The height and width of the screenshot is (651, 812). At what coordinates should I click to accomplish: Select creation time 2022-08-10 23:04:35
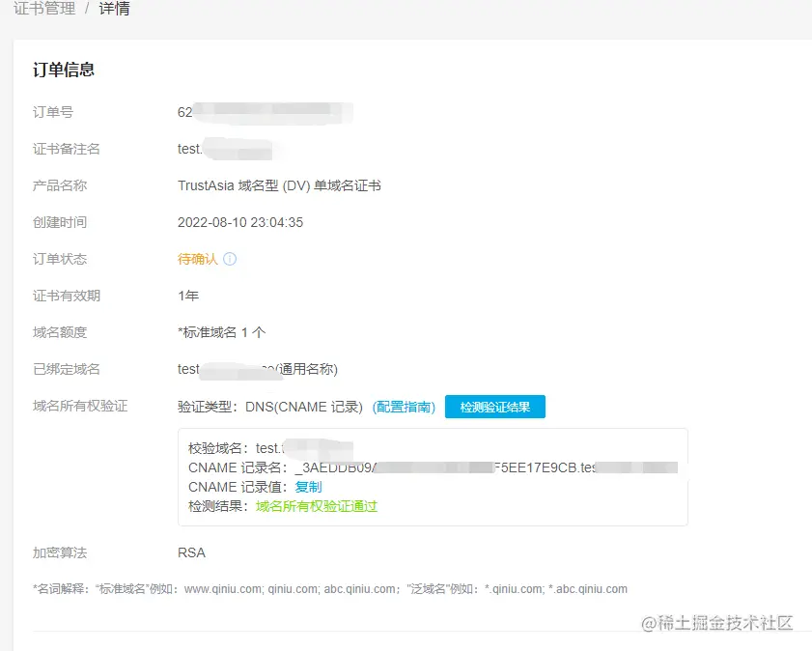pos(240,223)
